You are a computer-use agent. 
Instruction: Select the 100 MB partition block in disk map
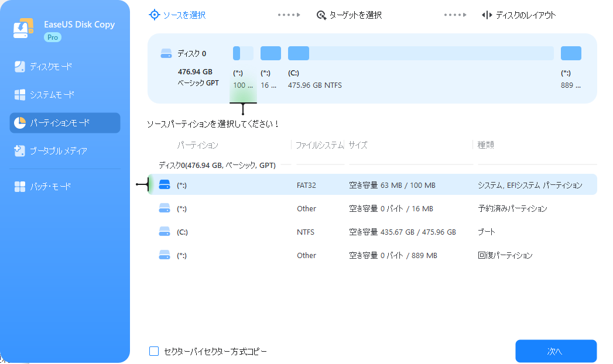[243, 53]
